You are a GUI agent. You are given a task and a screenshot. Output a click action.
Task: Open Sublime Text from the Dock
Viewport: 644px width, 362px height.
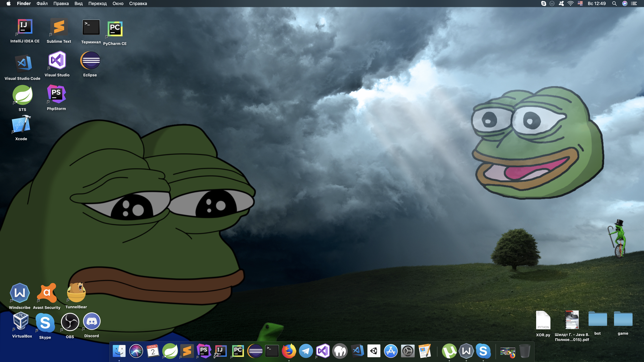[x=187, y=351]
